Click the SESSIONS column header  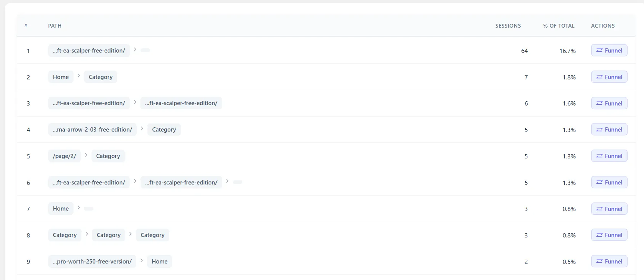tap(508, 26)
